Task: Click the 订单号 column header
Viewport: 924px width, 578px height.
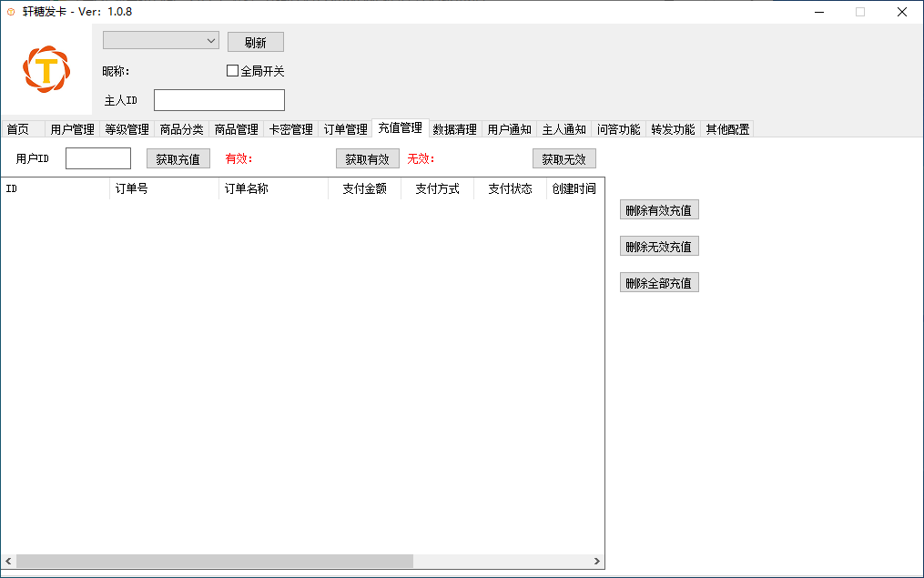Action: coord(165,188)
